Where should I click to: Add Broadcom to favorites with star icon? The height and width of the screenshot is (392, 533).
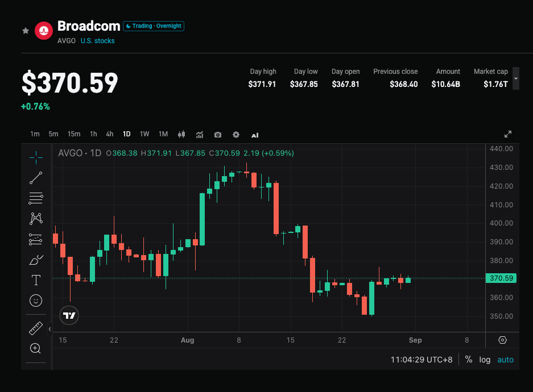[x=26, y=31]
